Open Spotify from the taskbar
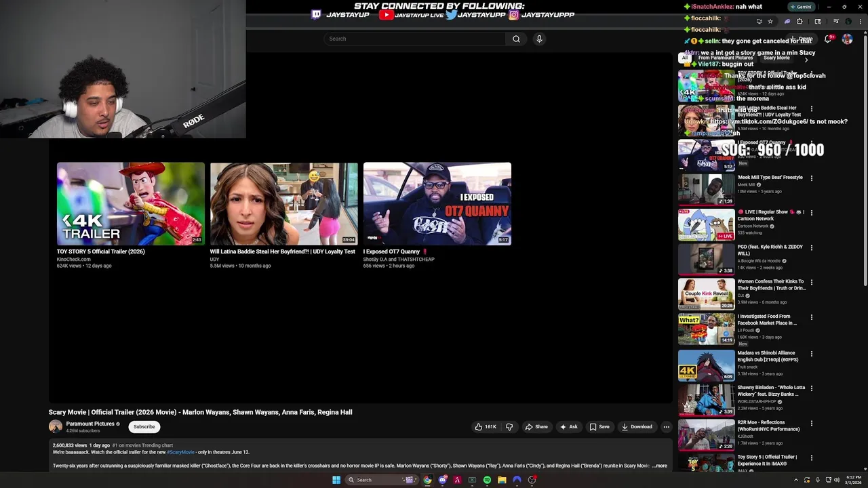 (487, 480)
